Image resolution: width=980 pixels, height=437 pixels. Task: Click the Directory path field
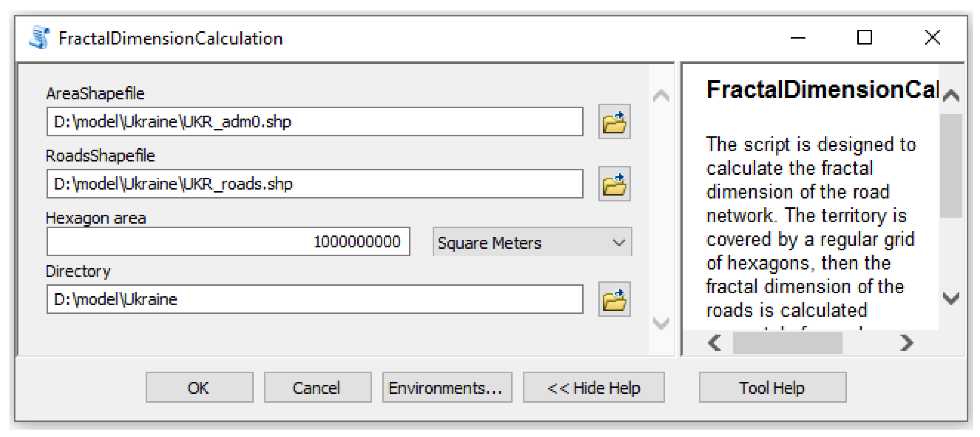coord(314,299)
